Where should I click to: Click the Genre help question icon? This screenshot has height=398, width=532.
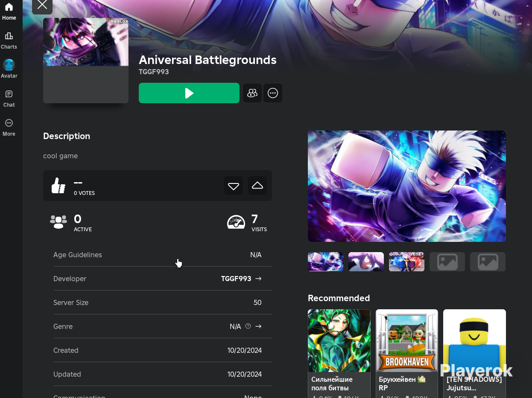tap(248, 326)
